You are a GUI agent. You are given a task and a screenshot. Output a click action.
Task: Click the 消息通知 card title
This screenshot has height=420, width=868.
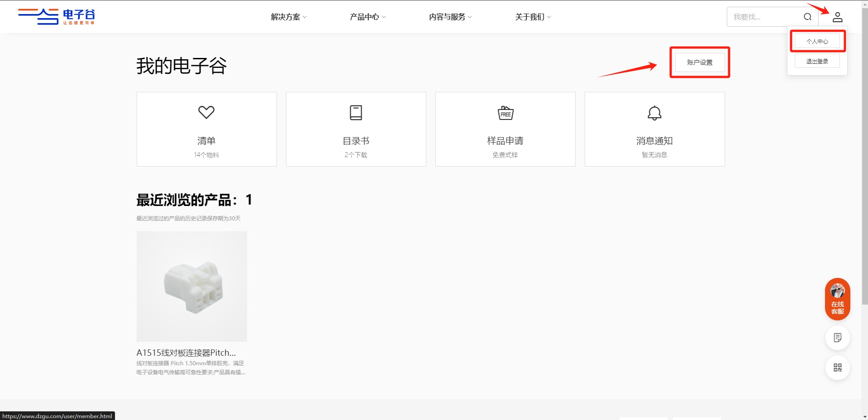point(654,141)
